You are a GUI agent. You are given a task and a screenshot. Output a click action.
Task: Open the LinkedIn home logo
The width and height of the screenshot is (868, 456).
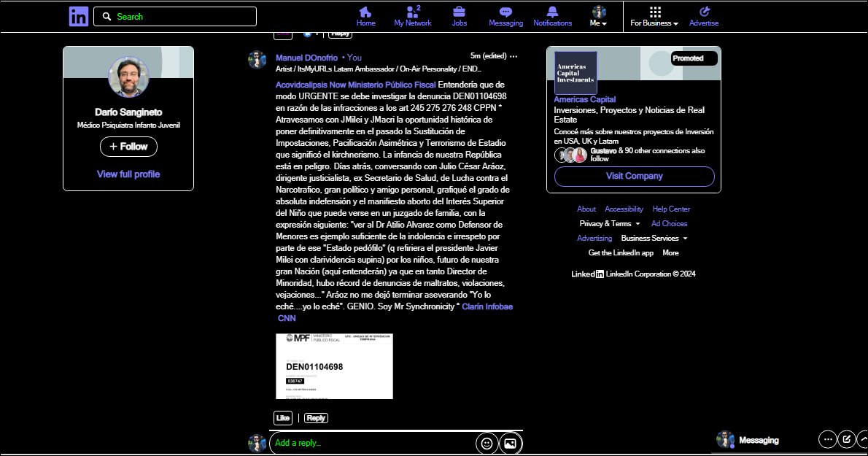79,17
